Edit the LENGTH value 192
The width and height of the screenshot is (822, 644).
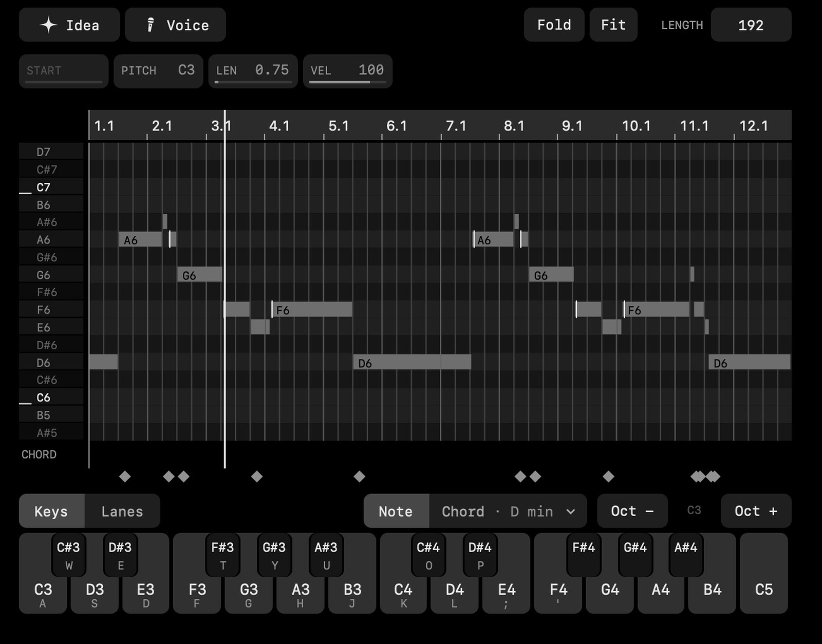click(751, 25)
